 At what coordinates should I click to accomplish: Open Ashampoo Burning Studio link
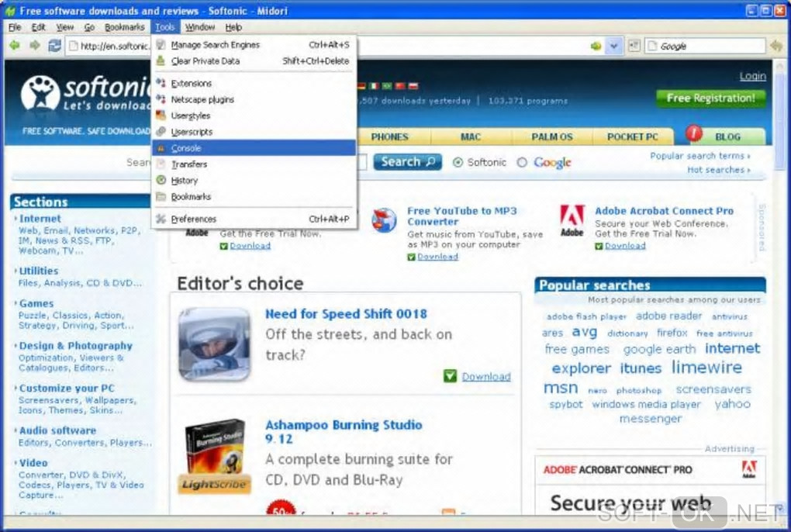click(344, 432)
